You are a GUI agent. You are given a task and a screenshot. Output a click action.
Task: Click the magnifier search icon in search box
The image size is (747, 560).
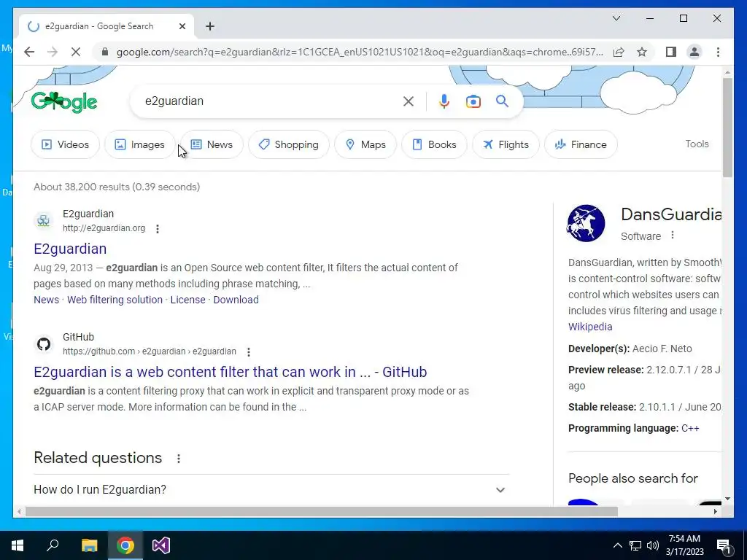pyautogui.click(x=502, y=101)
